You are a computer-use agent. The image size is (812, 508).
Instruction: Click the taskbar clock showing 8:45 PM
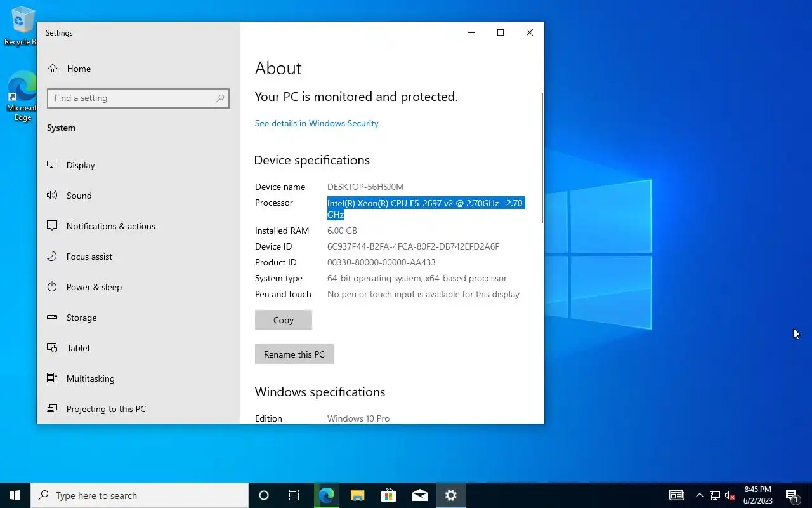click(x=757, y=495)
